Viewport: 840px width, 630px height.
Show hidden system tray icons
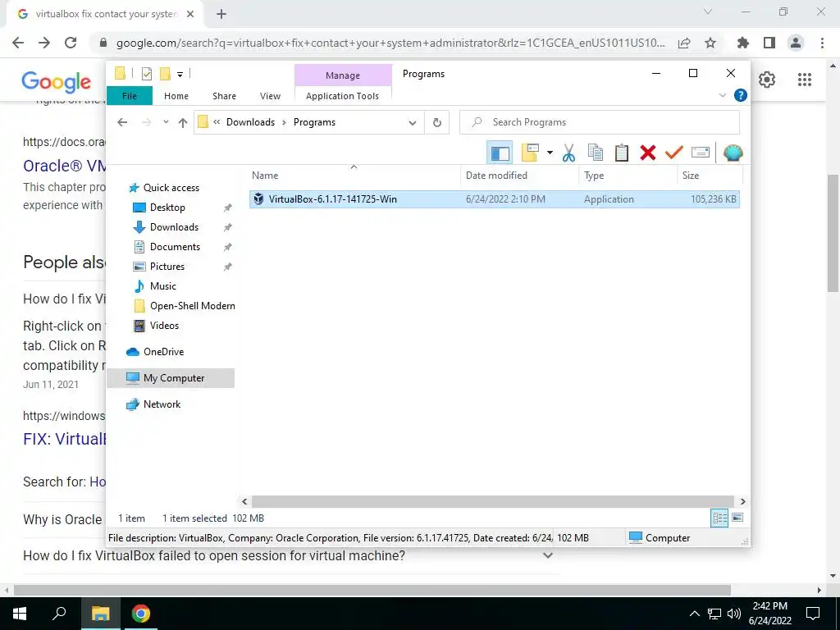coord(694,614)
